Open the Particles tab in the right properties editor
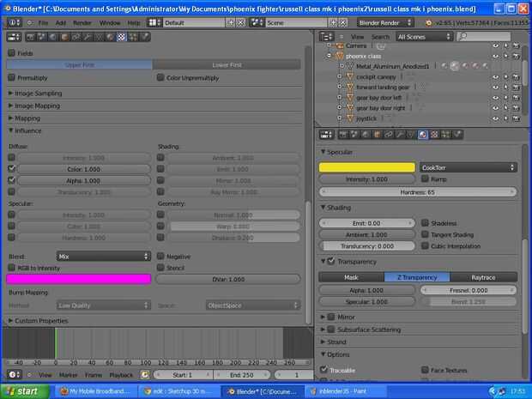Viewport: 532px width, 399px height. (446, 135)
